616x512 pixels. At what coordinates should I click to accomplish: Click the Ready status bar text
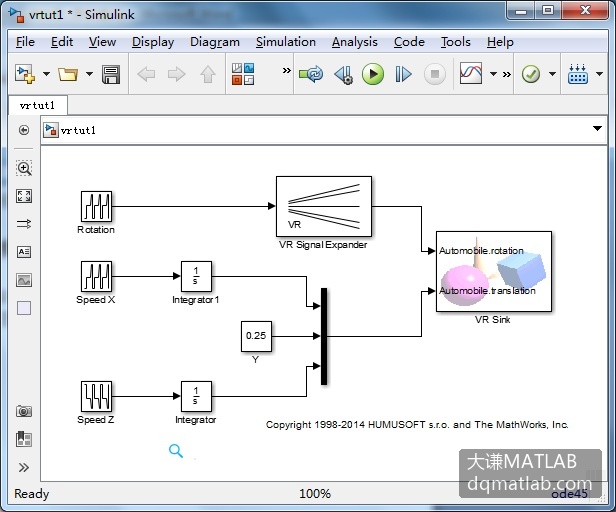(x=31, y=494)
